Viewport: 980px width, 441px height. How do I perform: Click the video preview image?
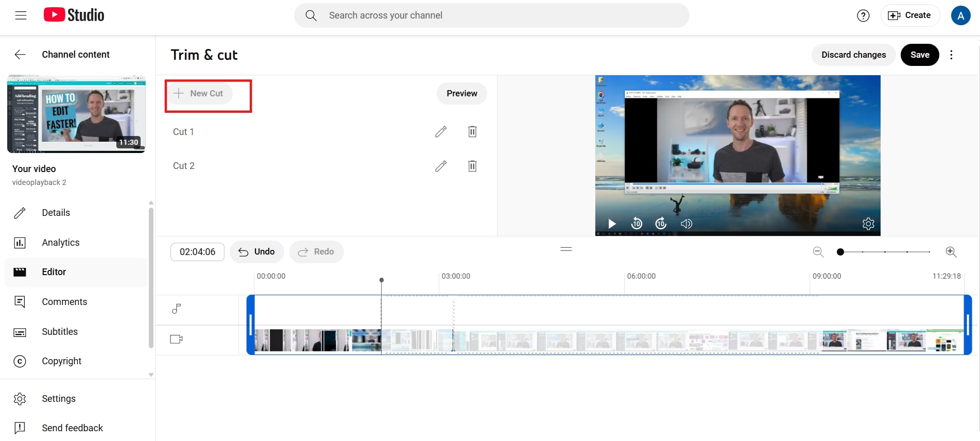coord(737,156)
